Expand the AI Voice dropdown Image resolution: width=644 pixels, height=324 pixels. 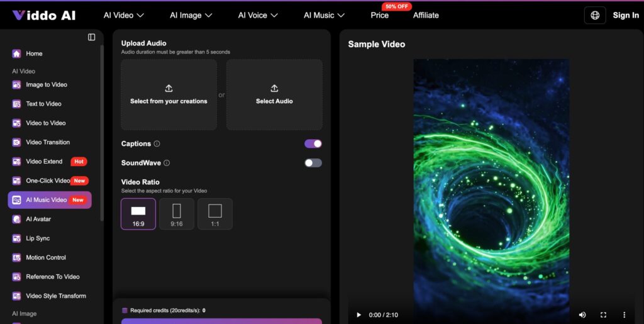[x=258, y=15]
